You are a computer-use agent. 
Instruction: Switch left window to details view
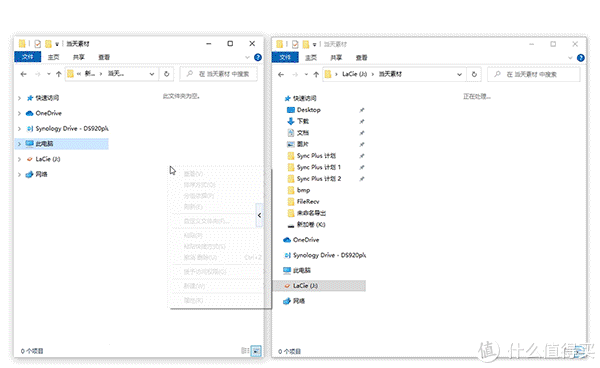click(245, 350)
